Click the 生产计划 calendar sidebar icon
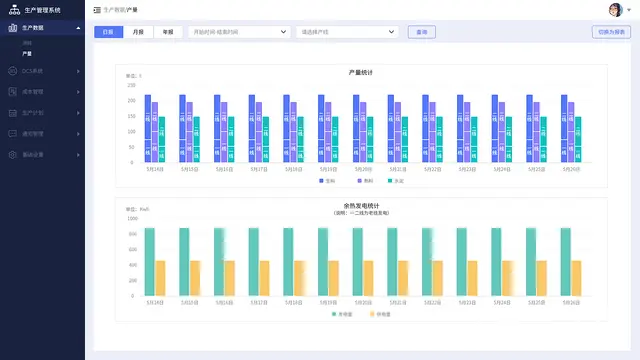640x360 pixels. click(13, 113)
